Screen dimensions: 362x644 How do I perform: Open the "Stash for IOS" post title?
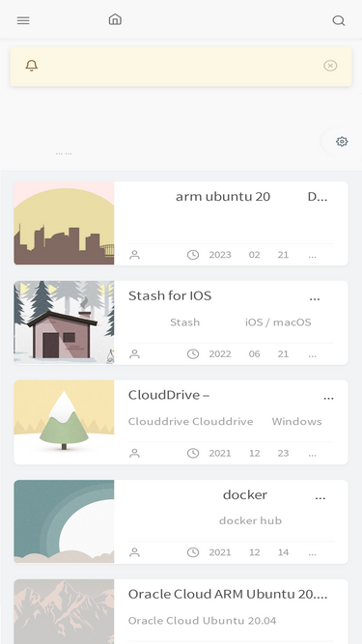(170, 295)
